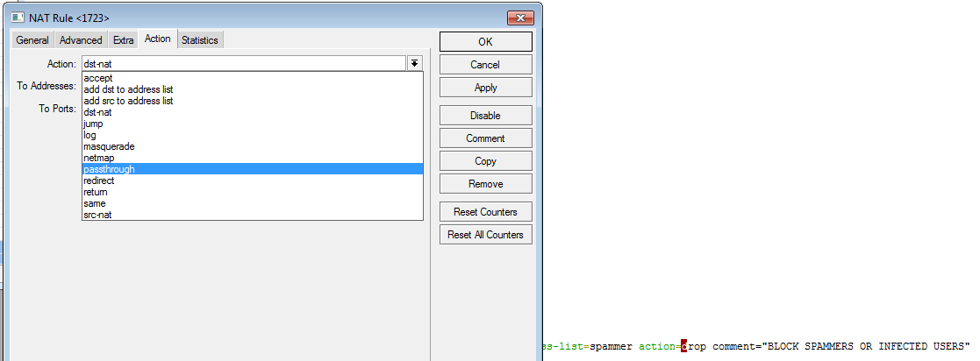The height and width of the screenshot is (361, 980).
Task: Close the NAT Rule <1723> window
Action: pyautogui.click(x=520, y=18)
